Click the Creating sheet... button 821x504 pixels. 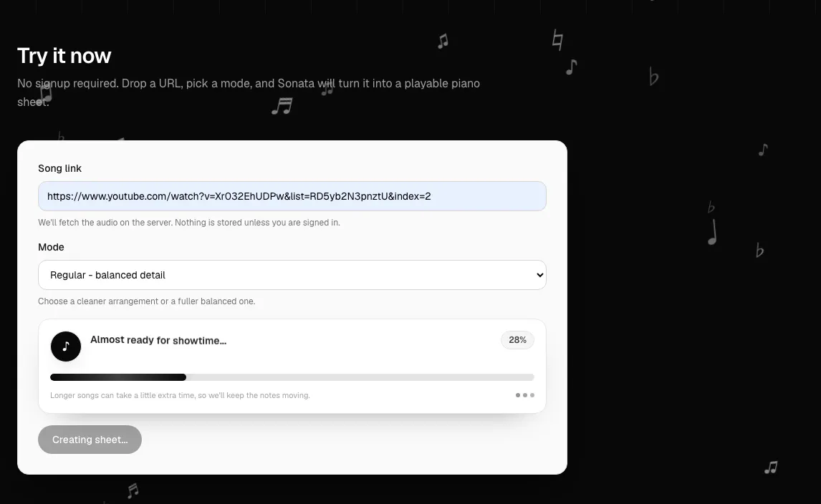pos(90,440)
